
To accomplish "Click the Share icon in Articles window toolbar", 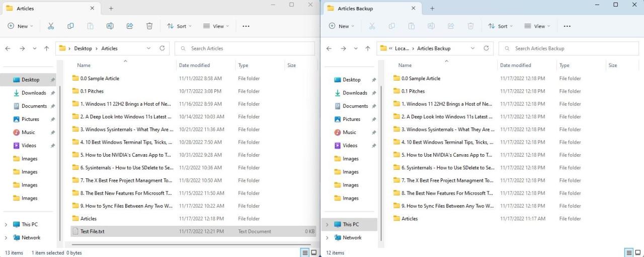I will pyautogui.click(x=129, y=26).
